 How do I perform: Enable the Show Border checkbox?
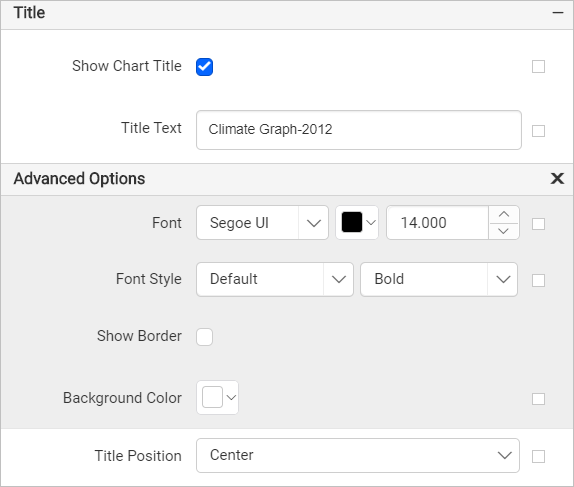coord(204,337)
